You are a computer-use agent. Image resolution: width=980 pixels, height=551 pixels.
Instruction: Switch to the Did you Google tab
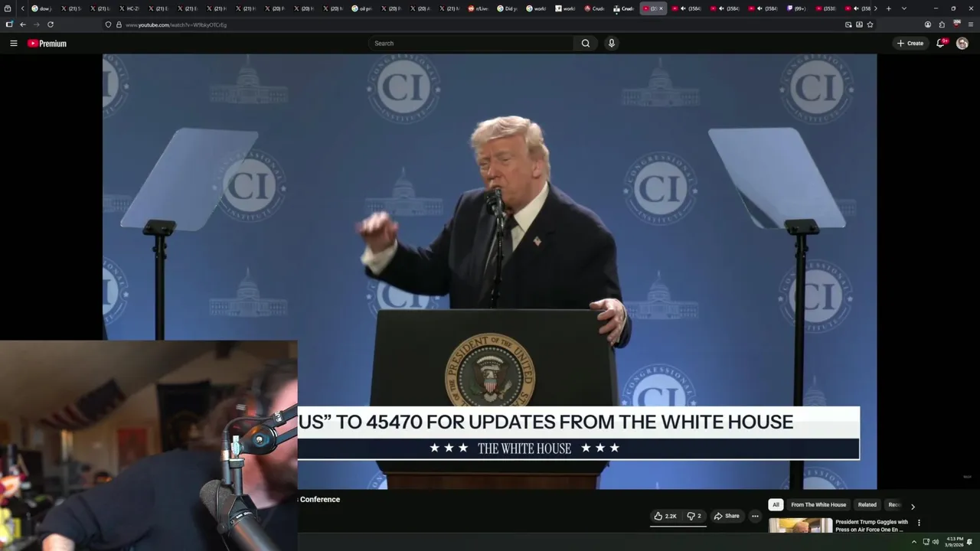pyautogui.click(x=508, y=8)
